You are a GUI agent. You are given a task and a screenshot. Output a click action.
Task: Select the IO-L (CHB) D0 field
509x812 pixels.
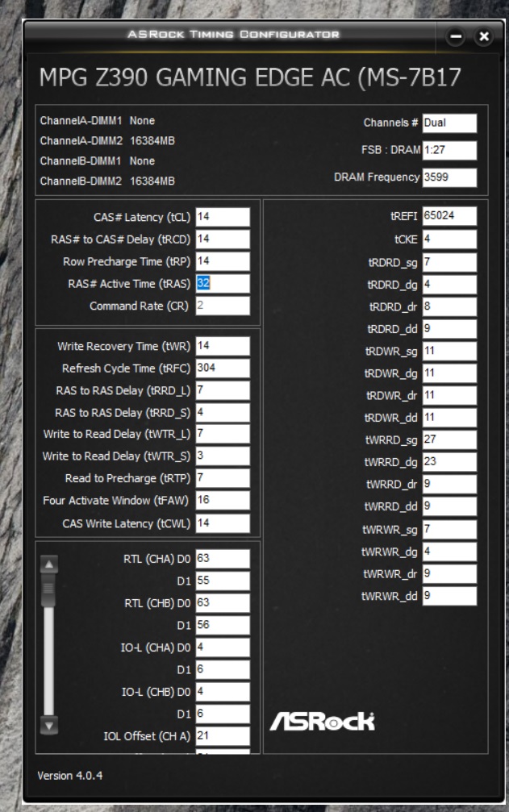(223, 693)
